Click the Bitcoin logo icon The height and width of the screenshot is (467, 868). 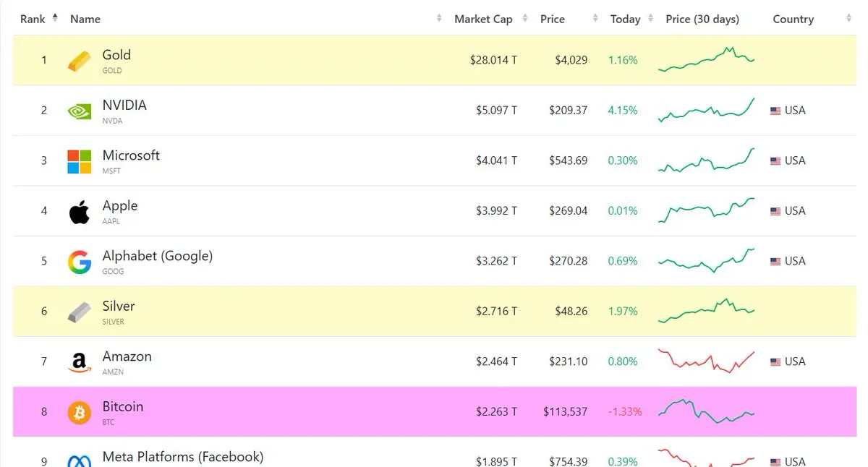(x=80, y=412)
